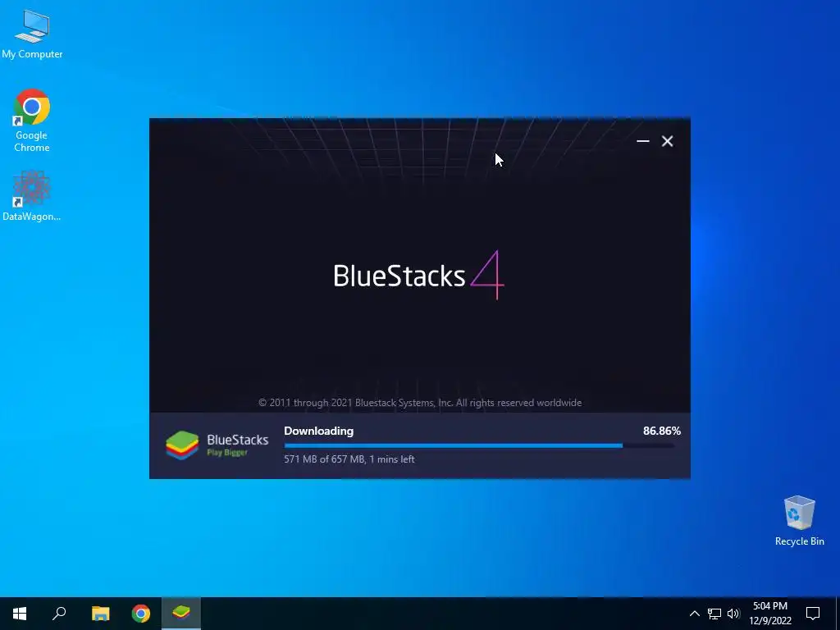
Task: Select the Google Chrome desktop shortcut
Action: [x=32, y=121]
